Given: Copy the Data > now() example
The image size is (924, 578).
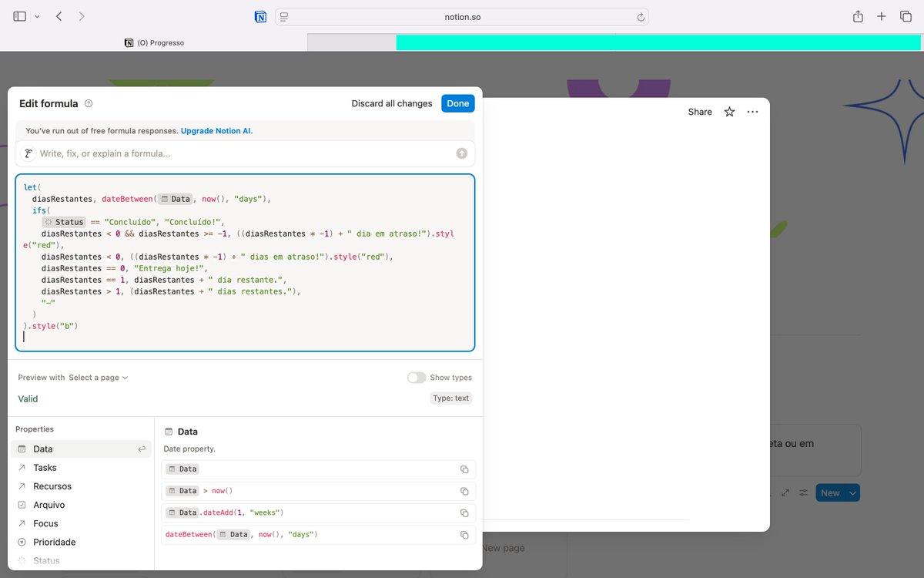Looking at the screenshot, I should point(464,491).
